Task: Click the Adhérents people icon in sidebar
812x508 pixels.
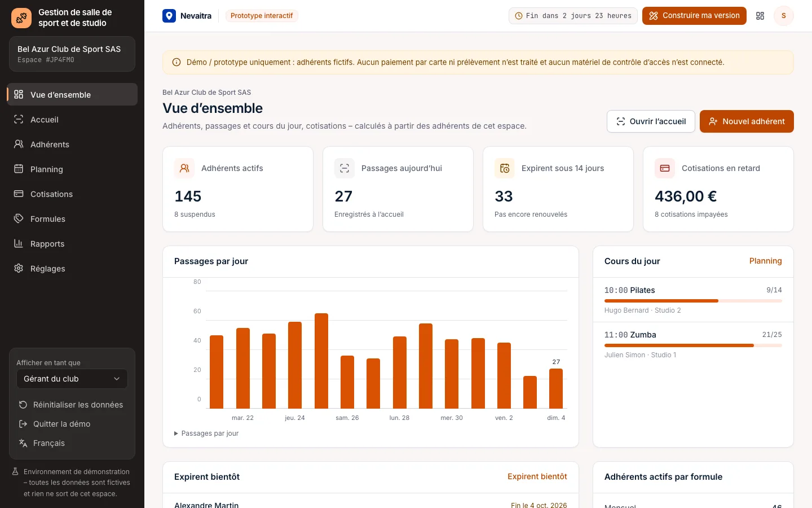Action: point(19,144)
